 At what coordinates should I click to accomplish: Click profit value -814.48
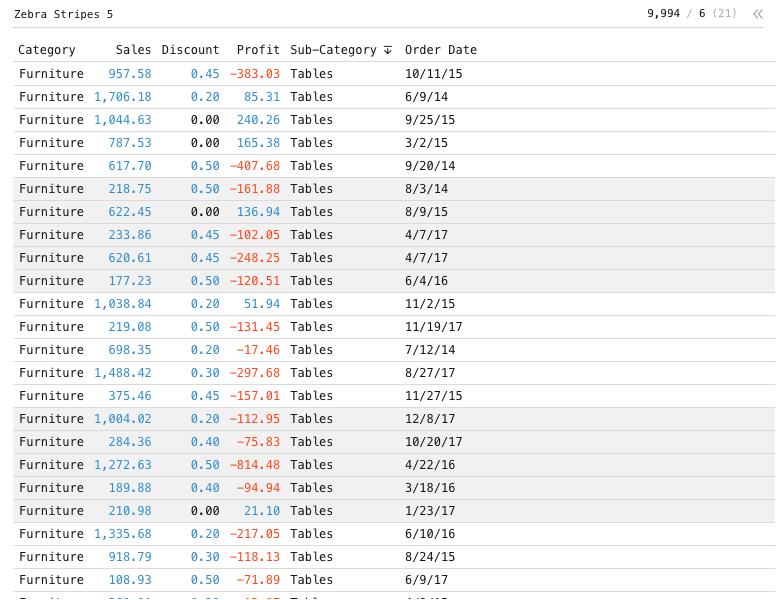pyautogui.click(x=255, y=465)
